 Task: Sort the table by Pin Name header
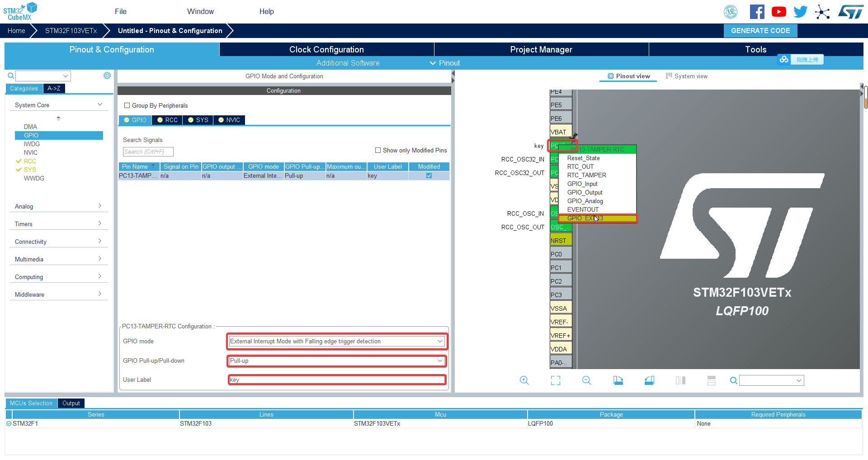point(139,166)
